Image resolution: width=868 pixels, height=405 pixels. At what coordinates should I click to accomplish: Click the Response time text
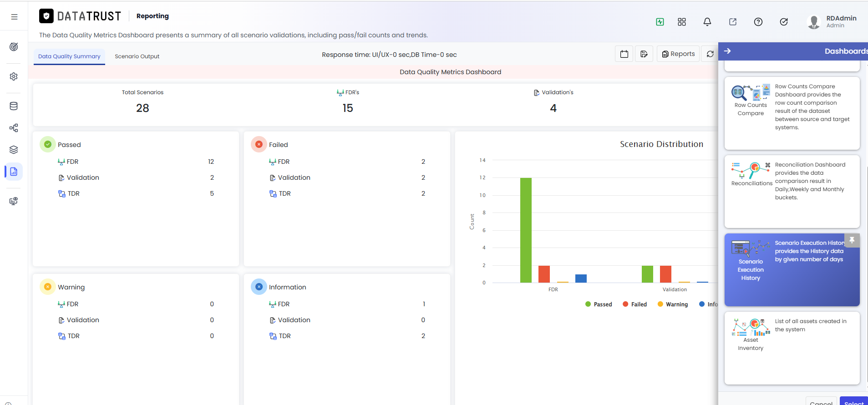click(x=389, y=55)
